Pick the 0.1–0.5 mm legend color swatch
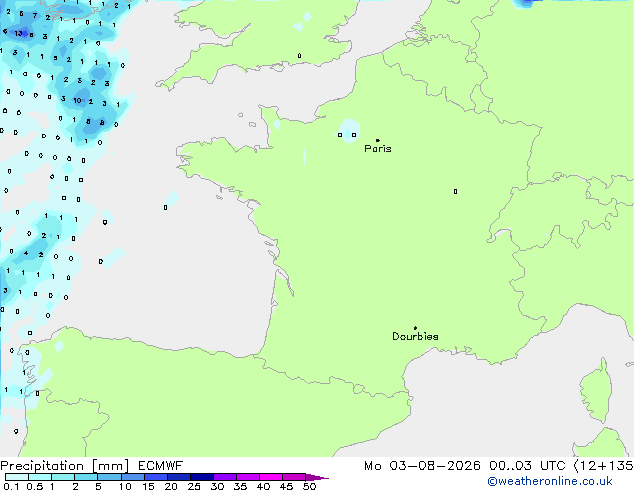This screenshot has width=634, height=490. (x=17, y=477)
